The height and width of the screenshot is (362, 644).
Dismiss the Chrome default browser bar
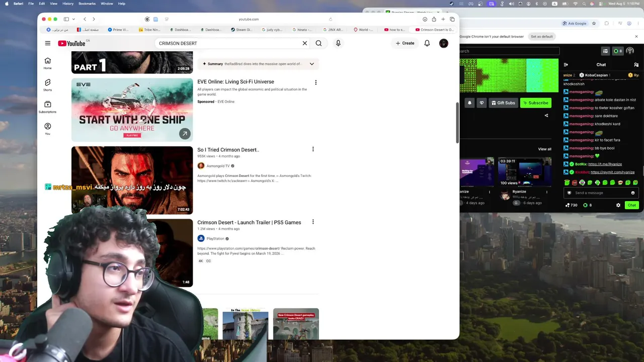click(636, 36)
